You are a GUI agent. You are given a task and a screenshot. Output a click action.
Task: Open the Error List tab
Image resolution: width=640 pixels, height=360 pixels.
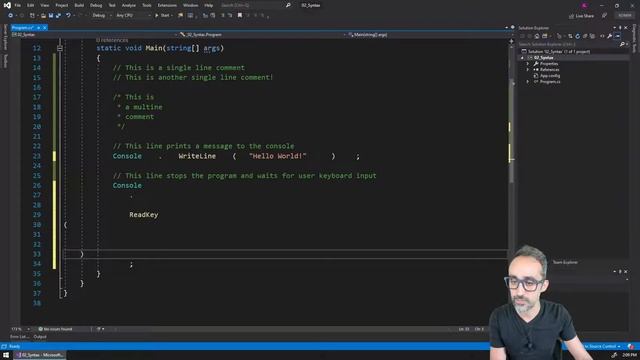pos(19,337)
